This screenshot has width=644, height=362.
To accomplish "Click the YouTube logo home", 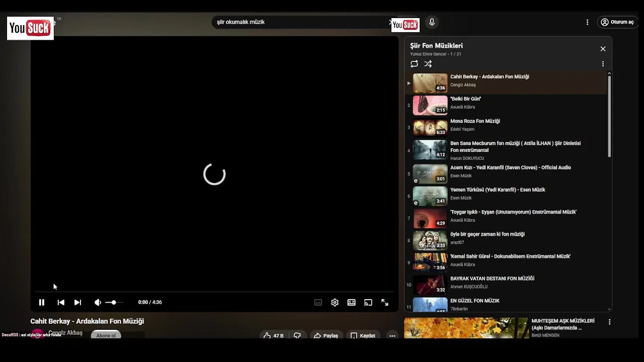I will [x=30, y=28].
